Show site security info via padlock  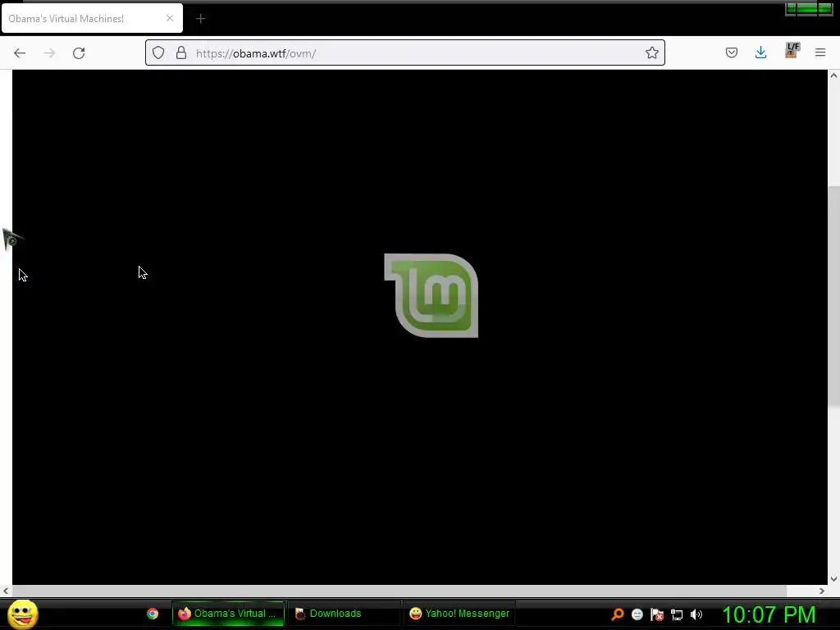181,52
